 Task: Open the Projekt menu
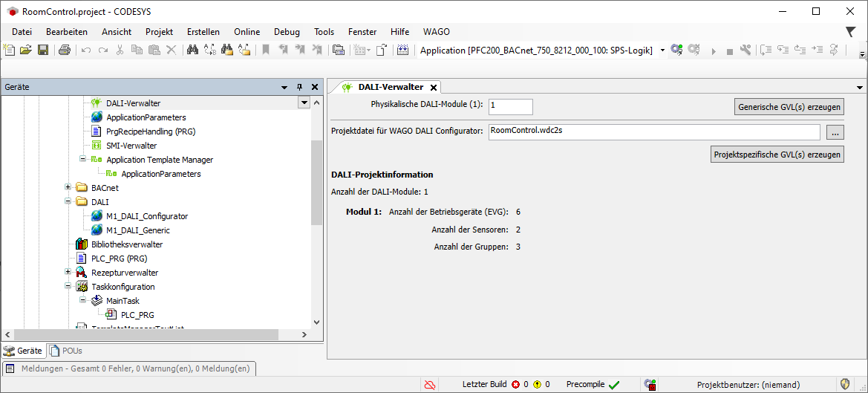coord(160,31)
